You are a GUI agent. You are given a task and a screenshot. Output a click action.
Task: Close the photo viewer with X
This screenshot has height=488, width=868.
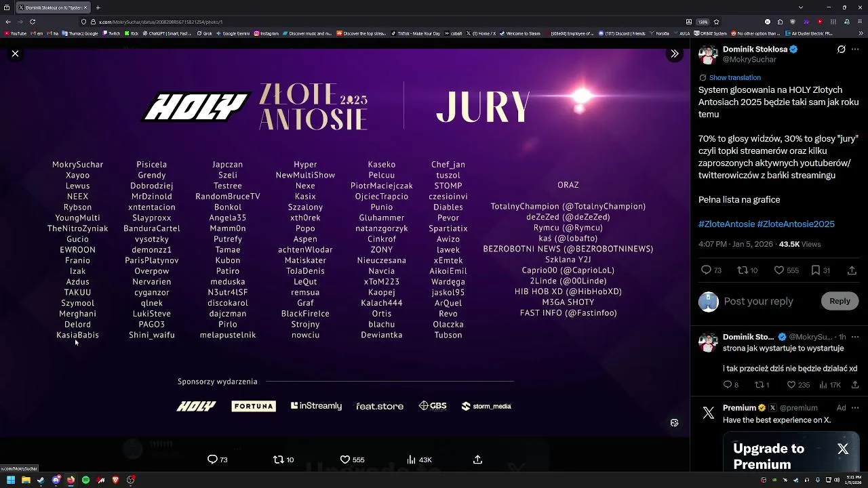coord(15,54)
